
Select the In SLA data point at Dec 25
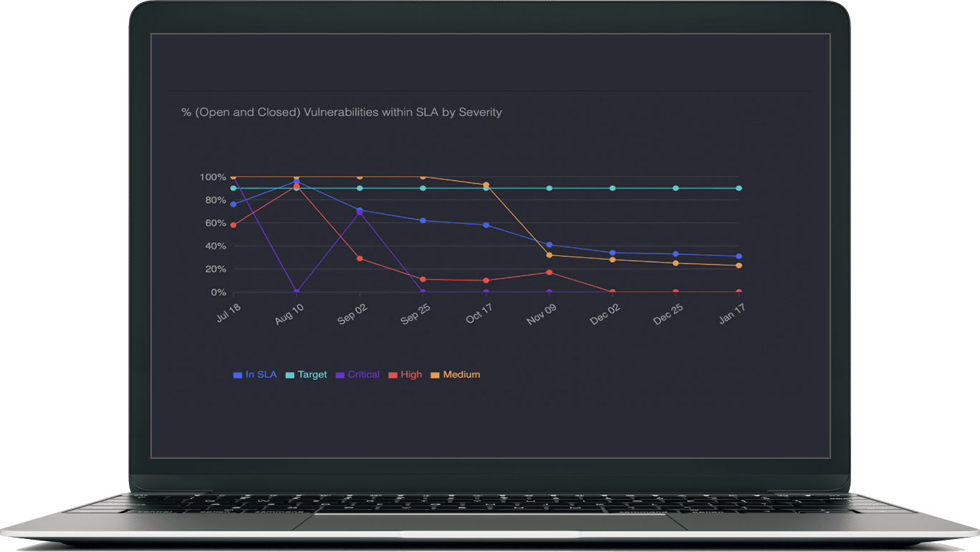point(676,254)
